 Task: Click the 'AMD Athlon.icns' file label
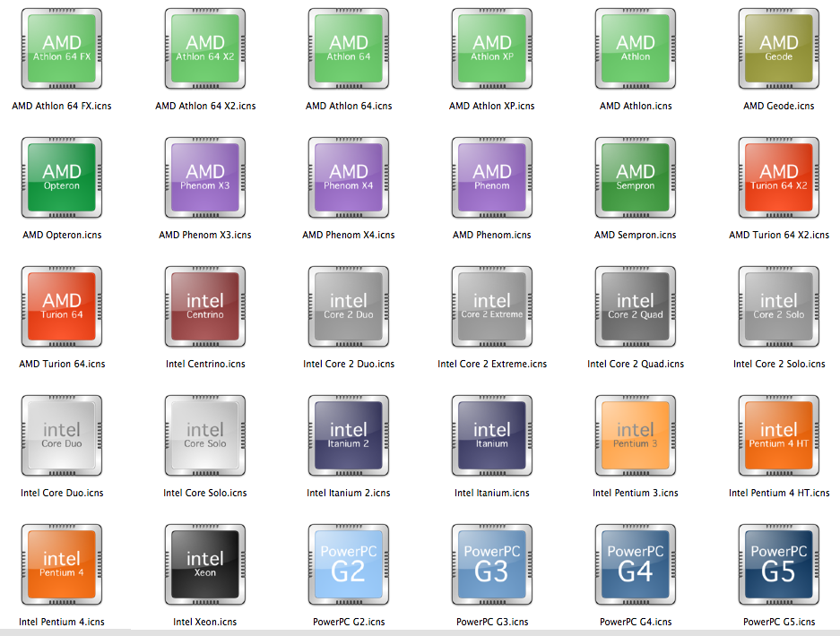tap(636, 106)
